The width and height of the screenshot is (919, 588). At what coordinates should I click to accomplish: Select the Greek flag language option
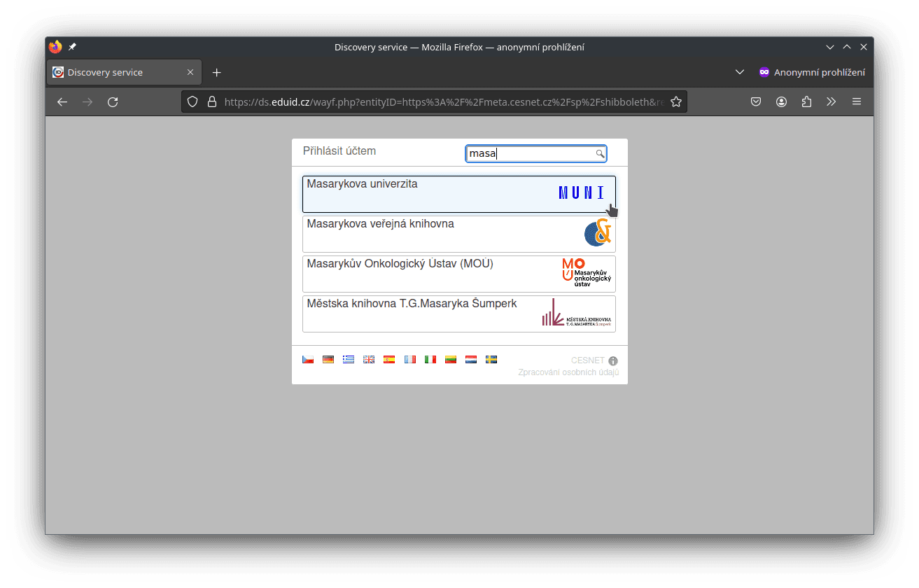pos(349,359)
